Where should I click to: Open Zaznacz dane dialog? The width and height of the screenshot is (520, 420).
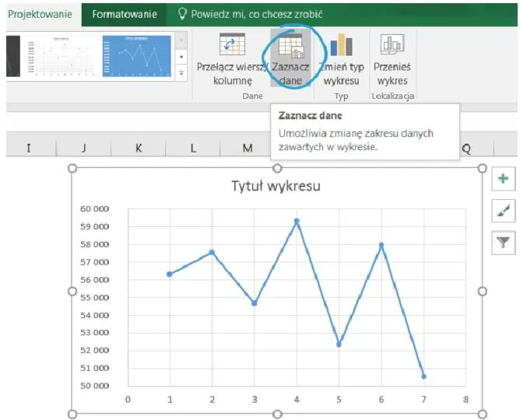click(x=290, y=58)
